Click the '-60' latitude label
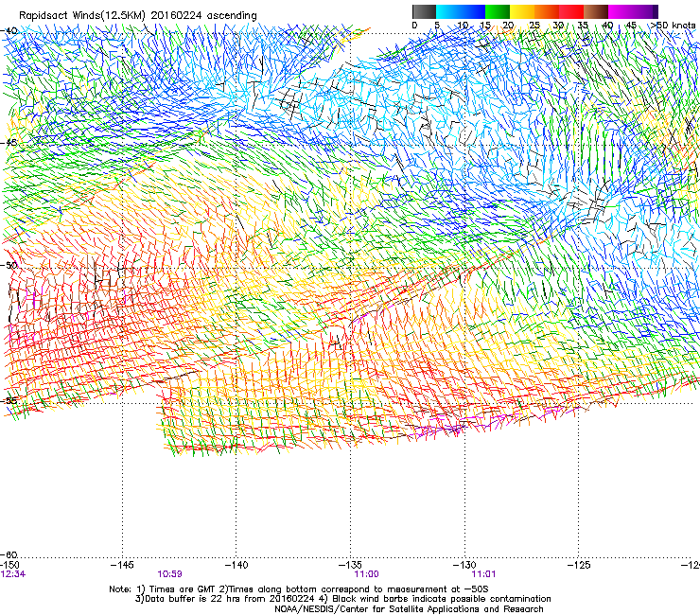 click(x=9, y=554)
